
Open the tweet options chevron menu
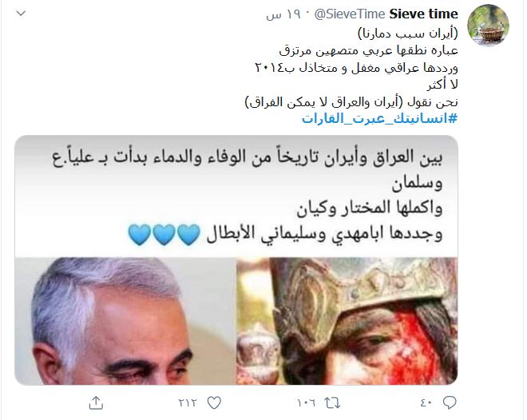click(x=22, y=14)
